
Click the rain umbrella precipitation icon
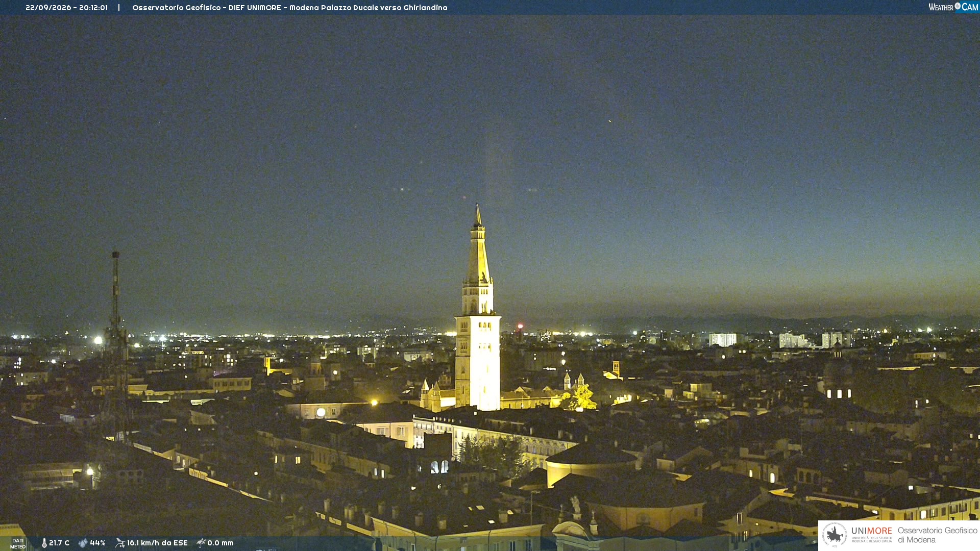coord(201,543)
